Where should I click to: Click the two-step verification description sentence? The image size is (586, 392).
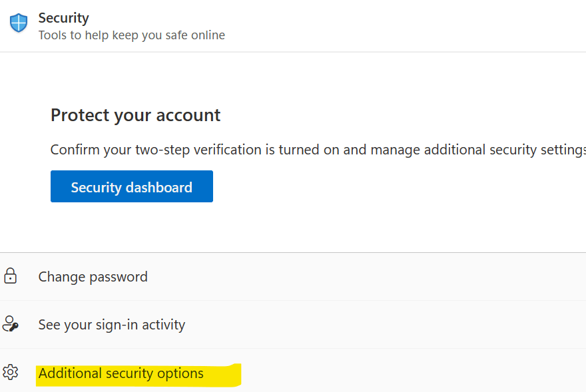point(318,150)
